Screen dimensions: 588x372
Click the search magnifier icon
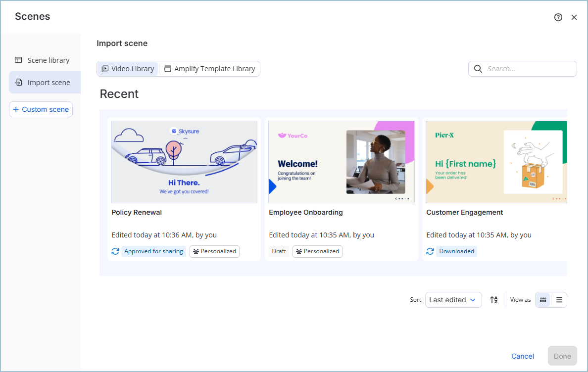click(478, 69)
